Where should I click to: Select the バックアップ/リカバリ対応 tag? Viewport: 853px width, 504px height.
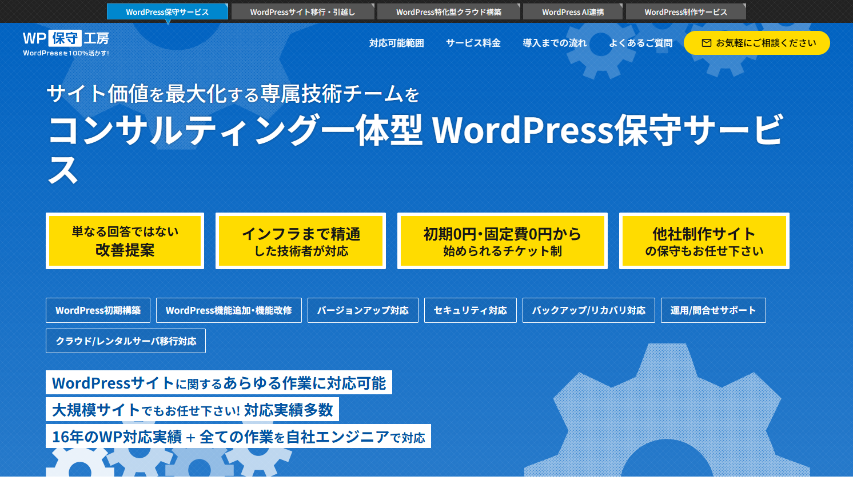pos(589,310)
